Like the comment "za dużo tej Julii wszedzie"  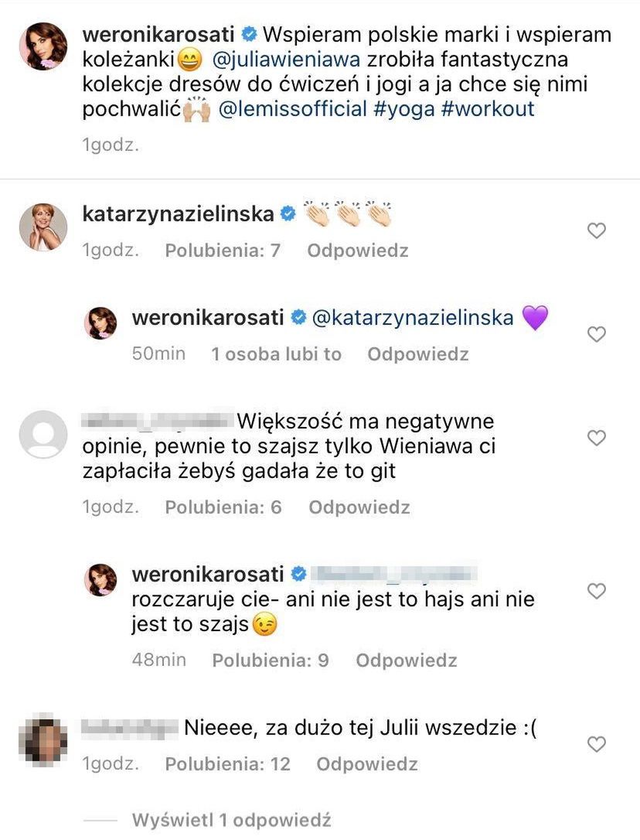[596, 744]
